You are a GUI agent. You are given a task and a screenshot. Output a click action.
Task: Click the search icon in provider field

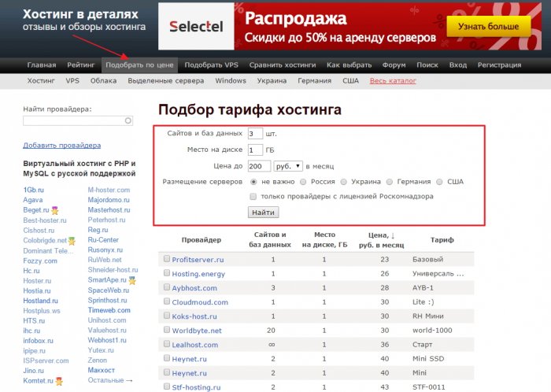coord(128,121)
